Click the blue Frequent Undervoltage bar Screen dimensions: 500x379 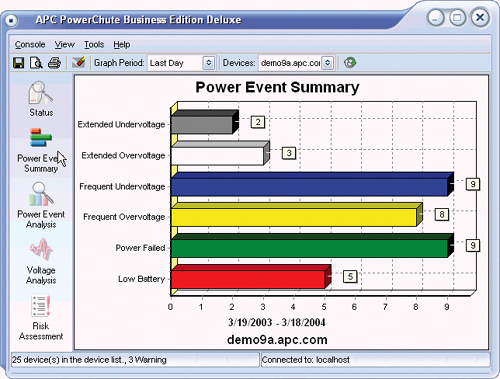pos(309,187)
